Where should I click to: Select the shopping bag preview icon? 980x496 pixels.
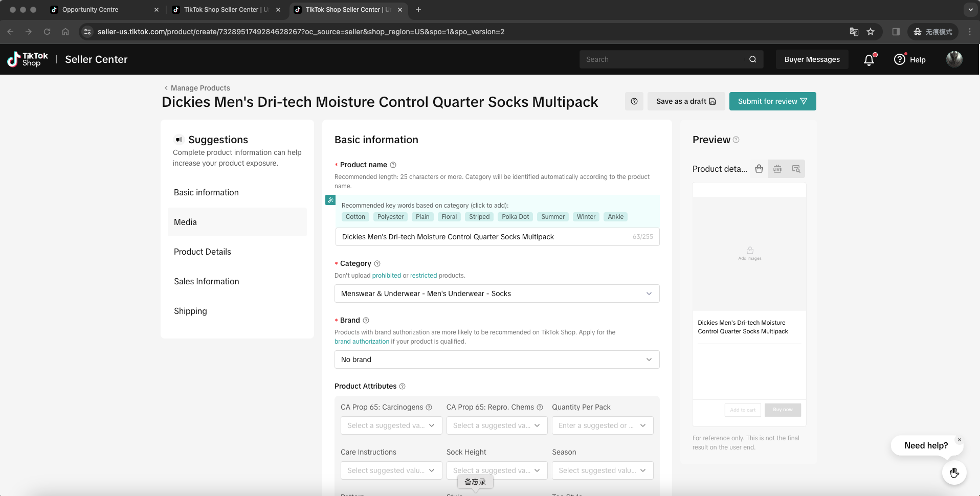click(x=759, y=169)
